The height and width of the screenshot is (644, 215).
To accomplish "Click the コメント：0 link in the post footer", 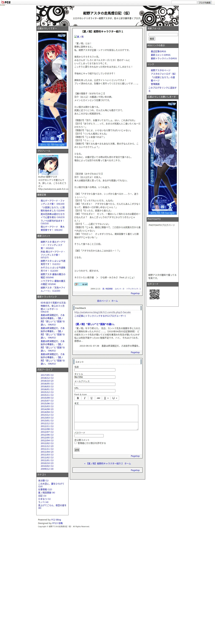I will click(119, 289).
